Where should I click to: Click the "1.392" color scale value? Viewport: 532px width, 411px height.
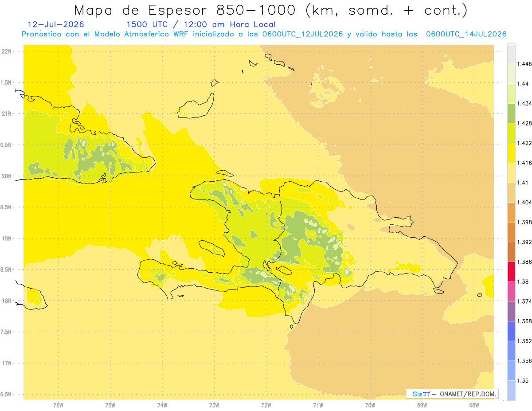(524, 242)
